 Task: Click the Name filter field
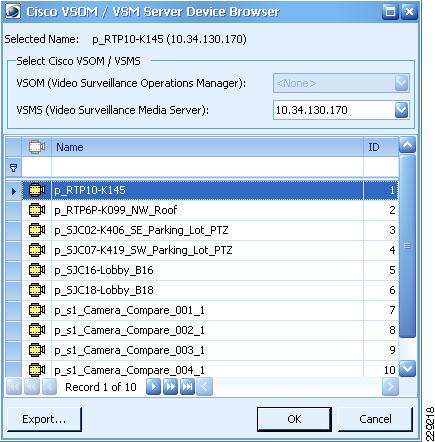click(207, 168)
